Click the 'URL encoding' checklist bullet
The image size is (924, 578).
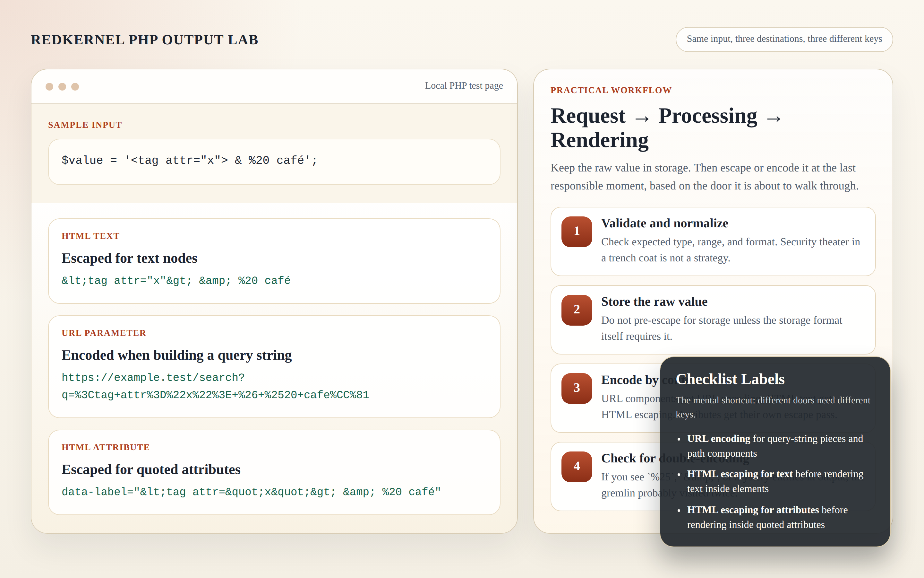coord(775,446)
